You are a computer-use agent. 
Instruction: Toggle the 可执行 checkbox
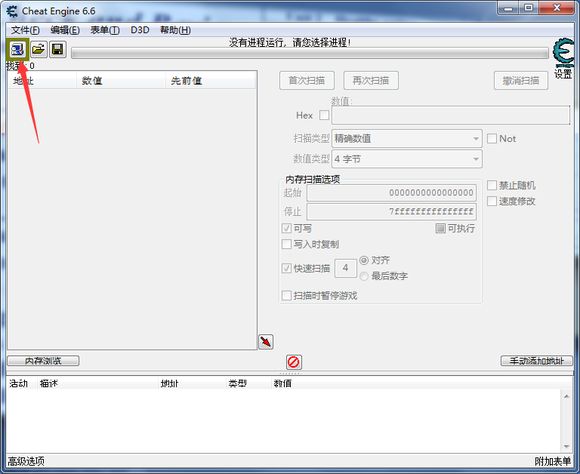[x=440, y=228]
